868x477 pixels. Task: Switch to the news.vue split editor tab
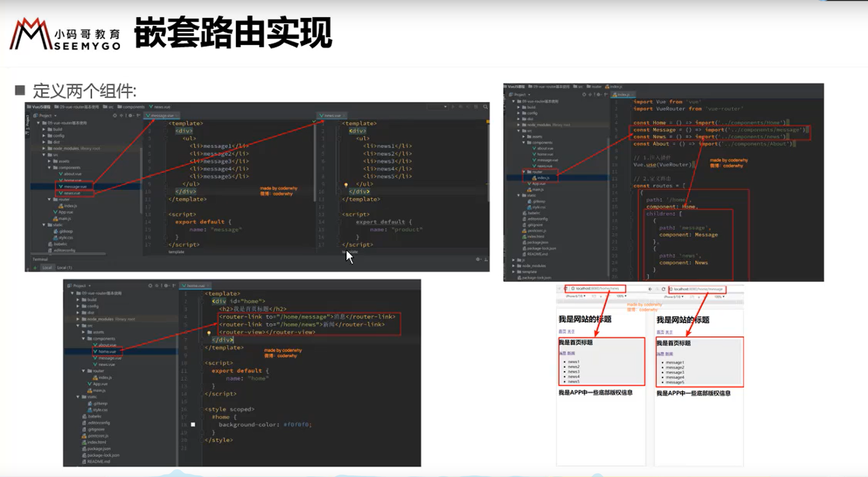[331, 116]
